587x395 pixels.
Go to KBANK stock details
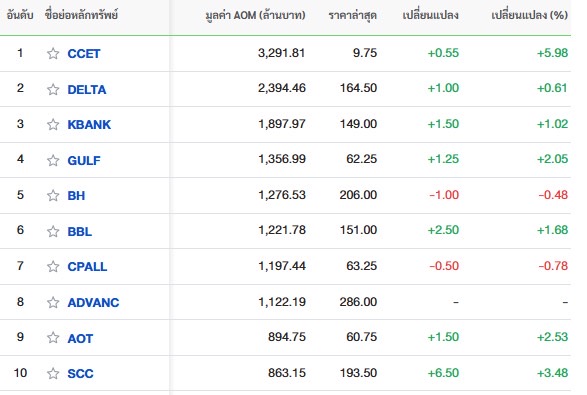89,124
